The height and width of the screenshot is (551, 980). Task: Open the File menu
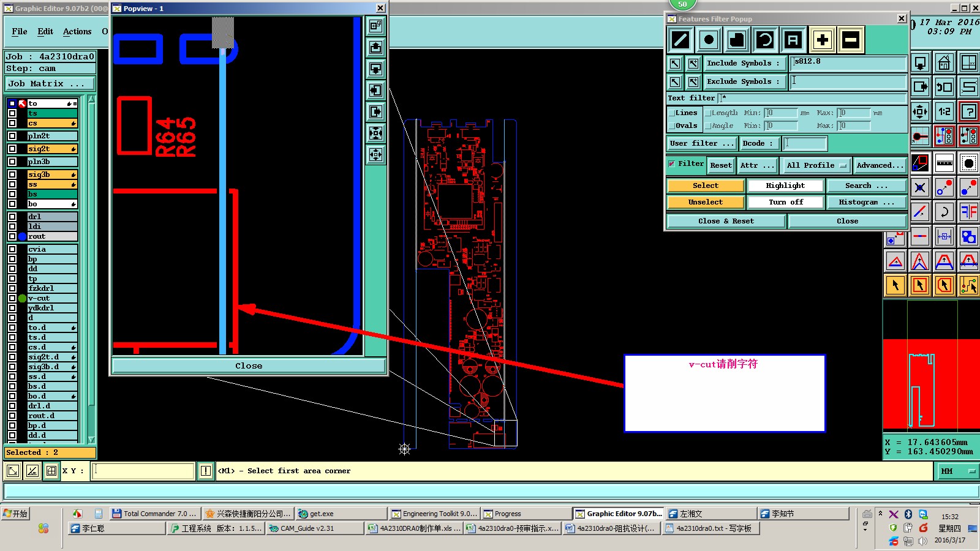20,32
